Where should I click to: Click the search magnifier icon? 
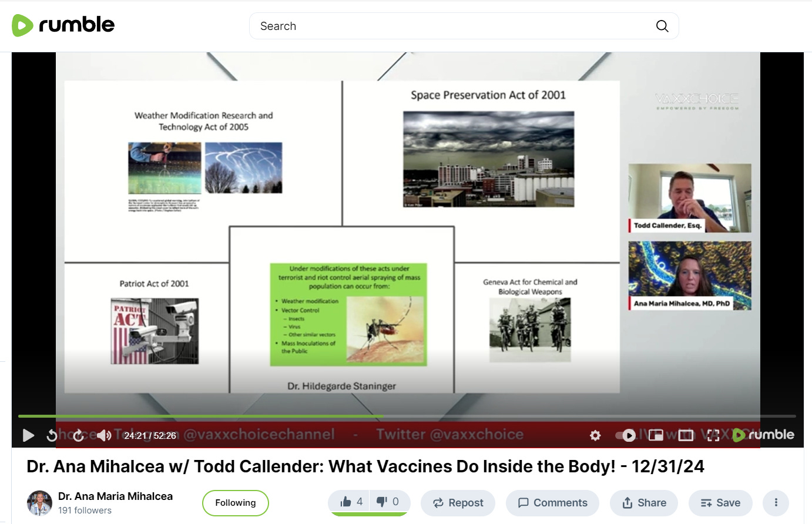click(662, 26)
